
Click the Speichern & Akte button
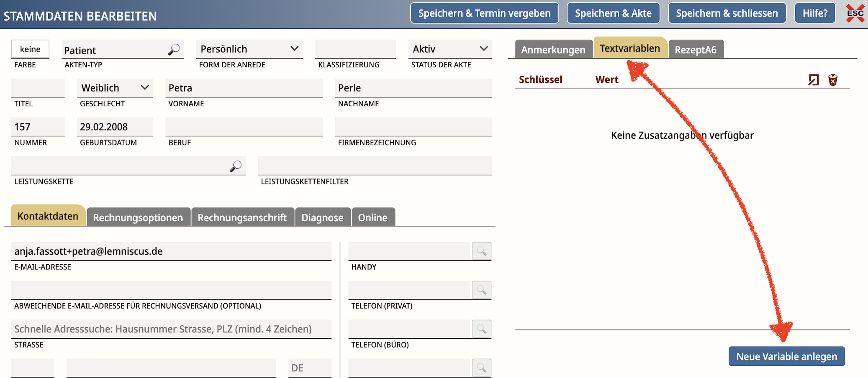tap(613, 13)
